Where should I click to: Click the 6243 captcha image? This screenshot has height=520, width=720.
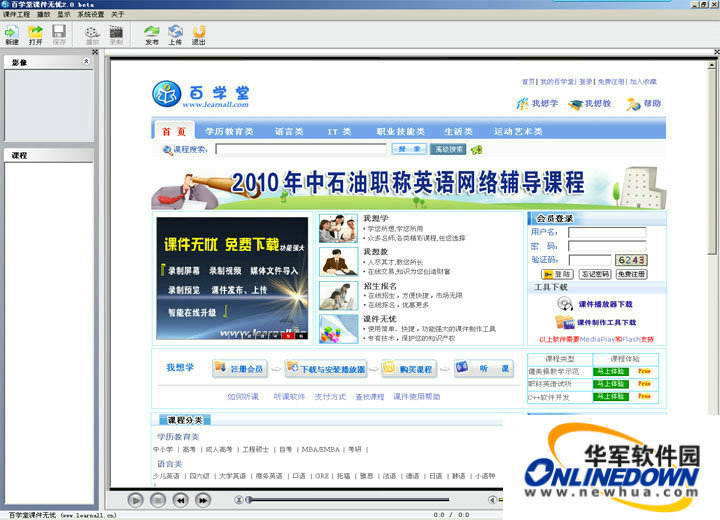coord(631,260)
